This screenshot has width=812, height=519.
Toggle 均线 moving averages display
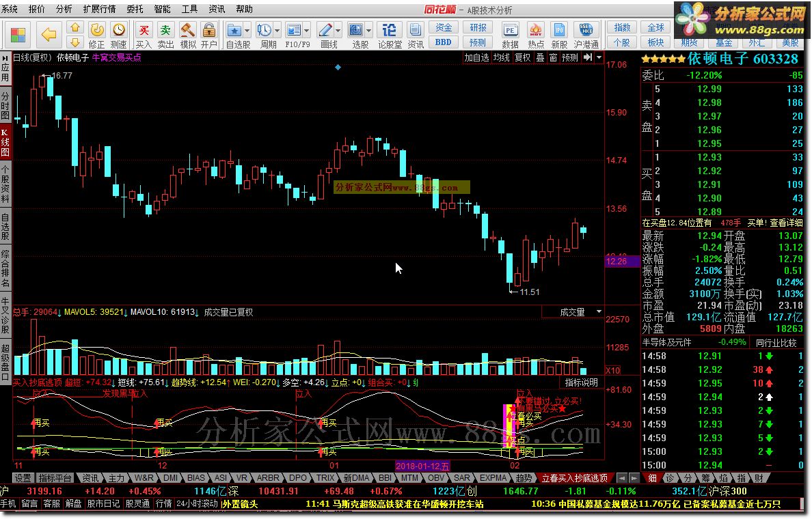coord(501,57)
